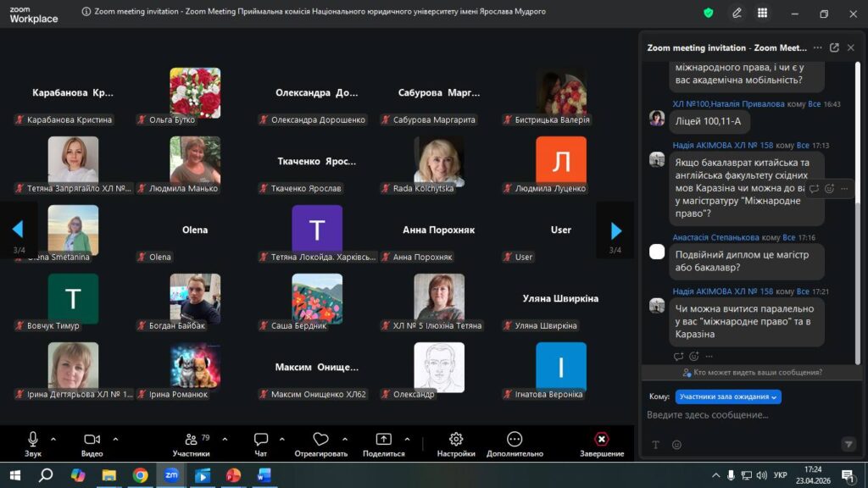This screenshot has width=868, height=488.
Task: Open the apps grid icon in title bar
Action: click(x=763, y=13)
